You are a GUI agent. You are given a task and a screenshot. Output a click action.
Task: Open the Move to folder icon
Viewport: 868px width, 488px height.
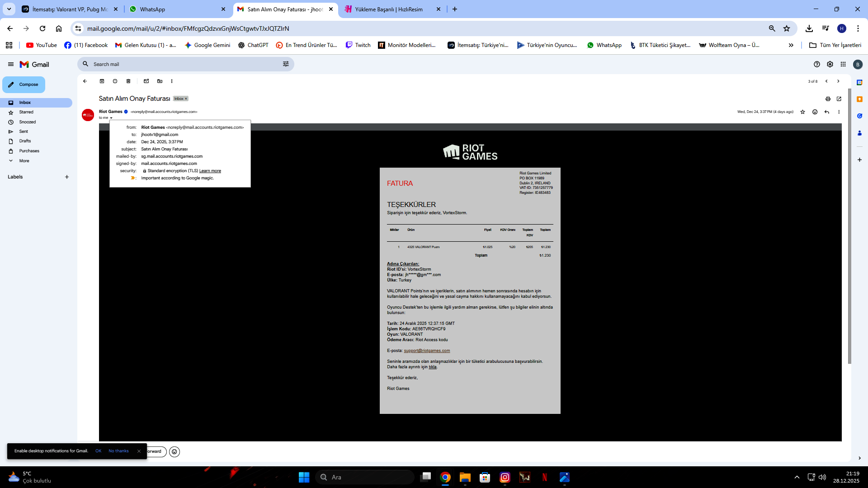click(x=160, y=81)
